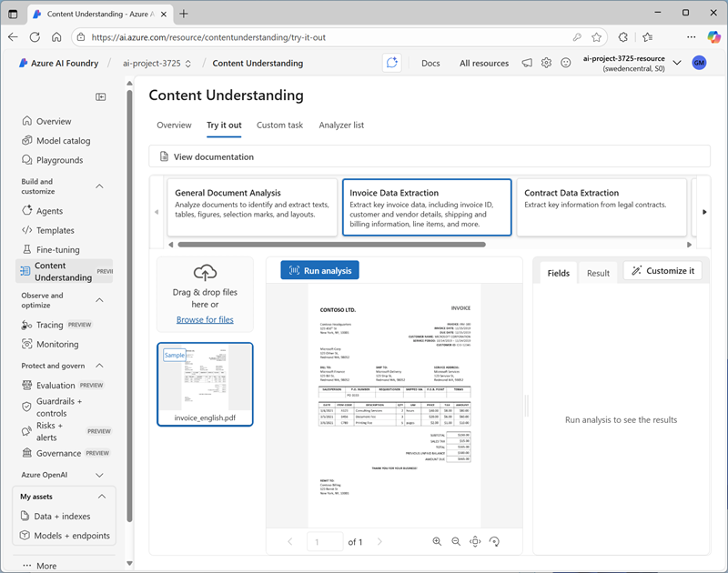Open settings gear in top bar

coord(546,63)
